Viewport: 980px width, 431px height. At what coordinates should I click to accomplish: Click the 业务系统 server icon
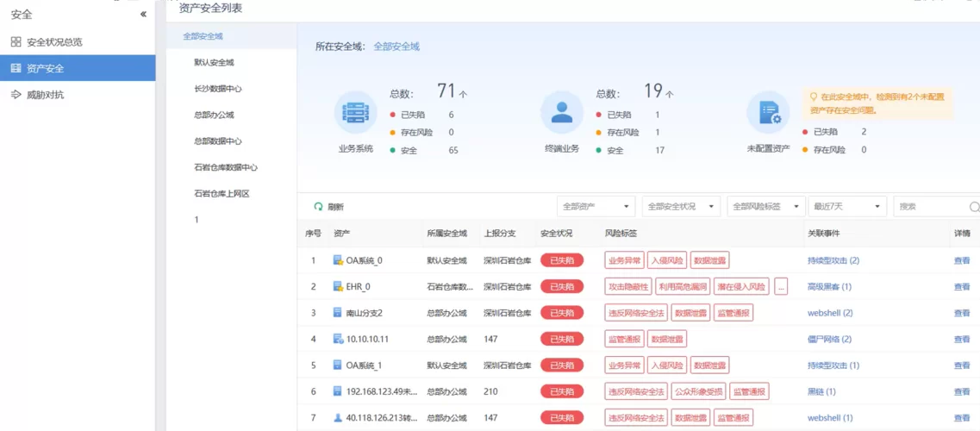click(x=356, y=113)
